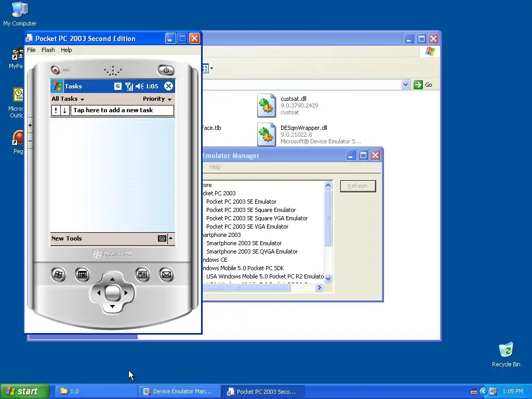Viewport: 532px width, 399px height.
Task: Expand hidden tray icons arrow
Action: [x=484, y=392]
